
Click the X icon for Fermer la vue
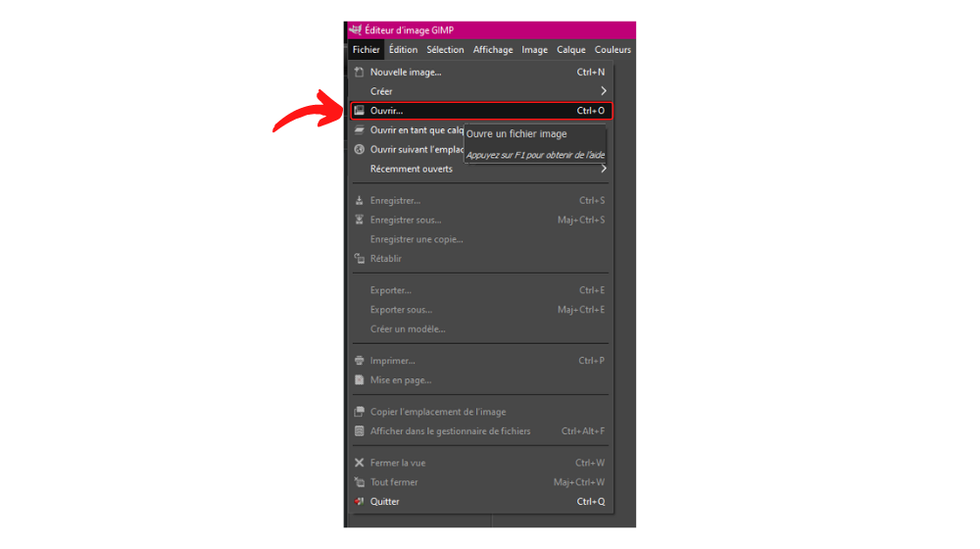pos(359,464)
